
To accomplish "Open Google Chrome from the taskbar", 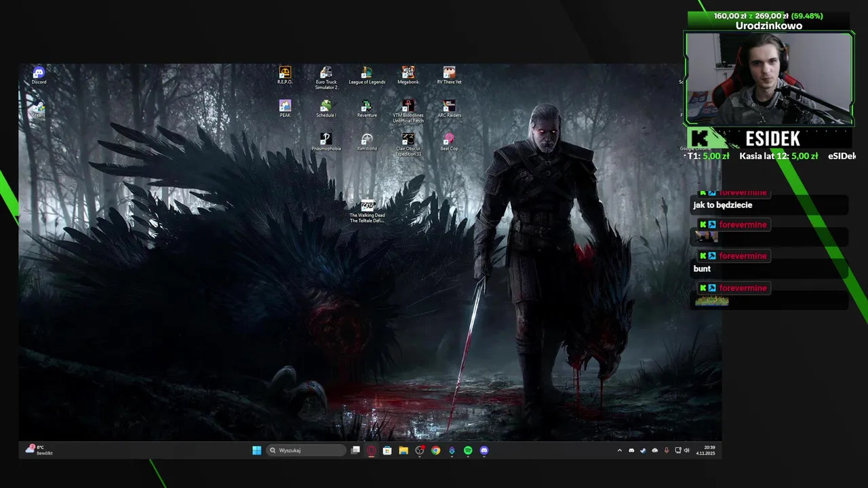I will click(x=436, y=450).
